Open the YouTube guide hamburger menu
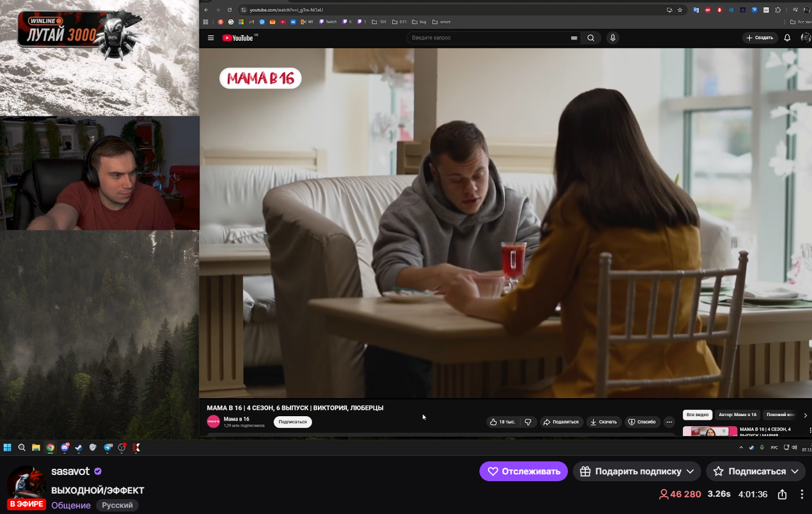 211,38
